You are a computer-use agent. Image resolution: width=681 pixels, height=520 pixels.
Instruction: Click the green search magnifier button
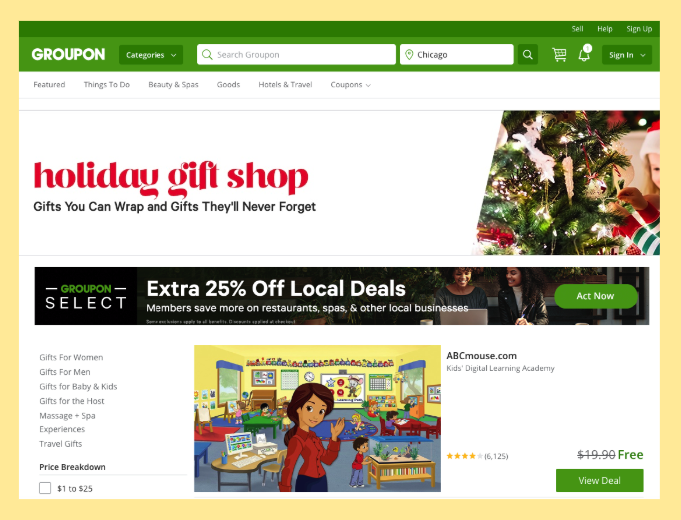point(528,55)
